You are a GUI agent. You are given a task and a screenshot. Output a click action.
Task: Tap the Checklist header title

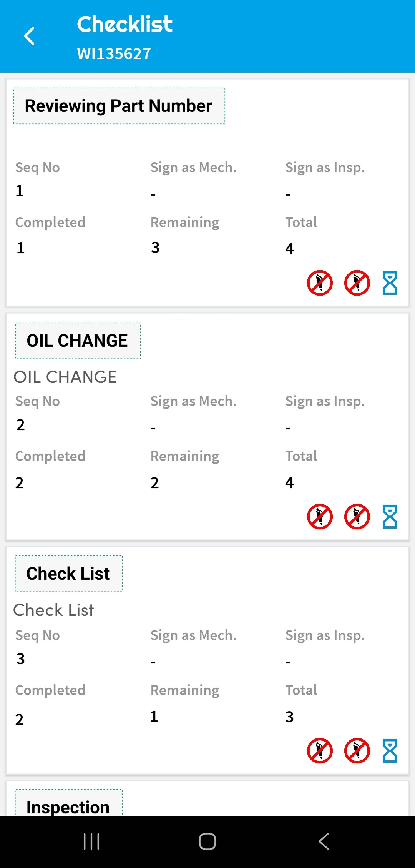125,24
